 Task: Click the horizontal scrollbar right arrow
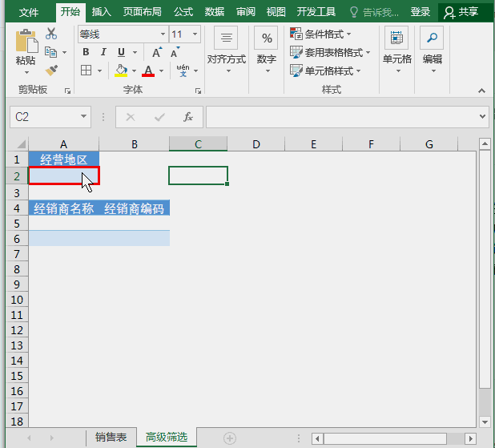click(x=470, y=438)
